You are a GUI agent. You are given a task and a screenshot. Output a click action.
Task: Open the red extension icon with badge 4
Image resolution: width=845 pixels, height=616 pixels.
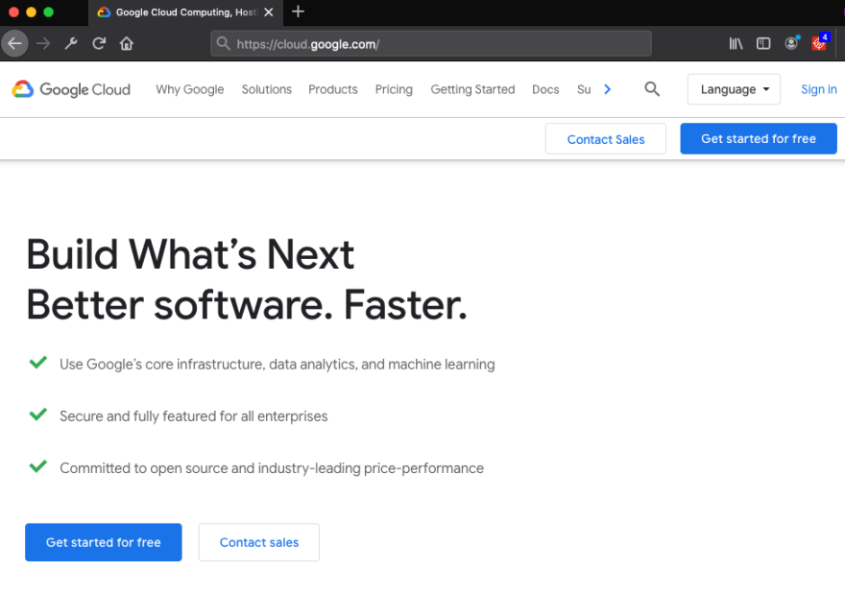820,42
